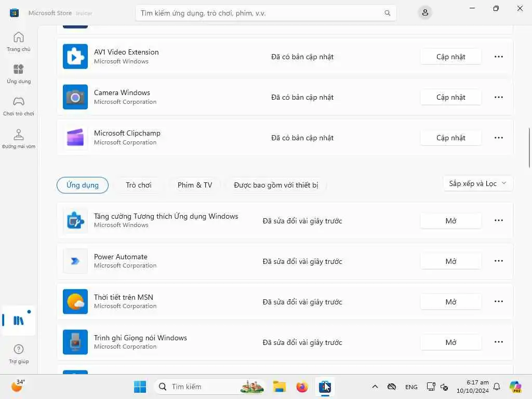
Task: Click the Thời tiết trên MSN title
Action: pos(124,297)
